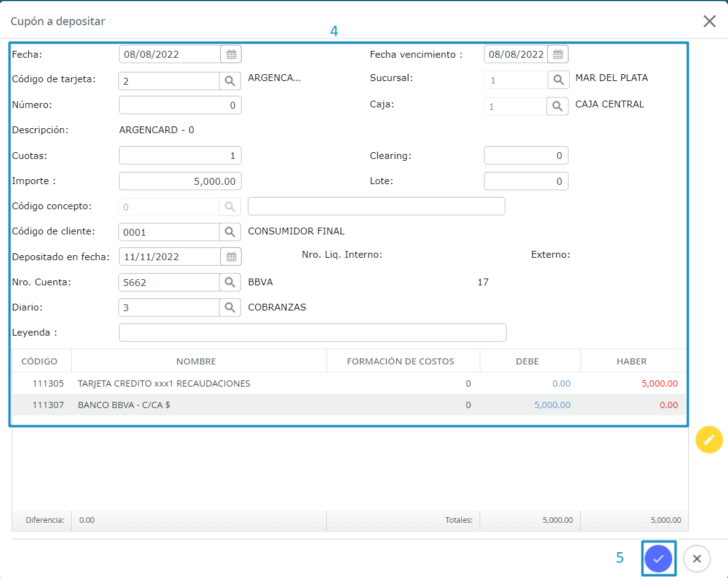Open calendar for Depositado en fecha
The height and width of the screenshot is (578, 728).
(x=231, y=256)
